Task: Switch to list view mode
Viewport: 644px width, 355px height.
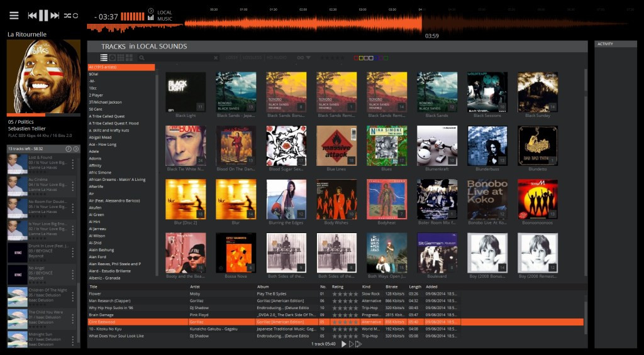Action: tap(104, 58)
